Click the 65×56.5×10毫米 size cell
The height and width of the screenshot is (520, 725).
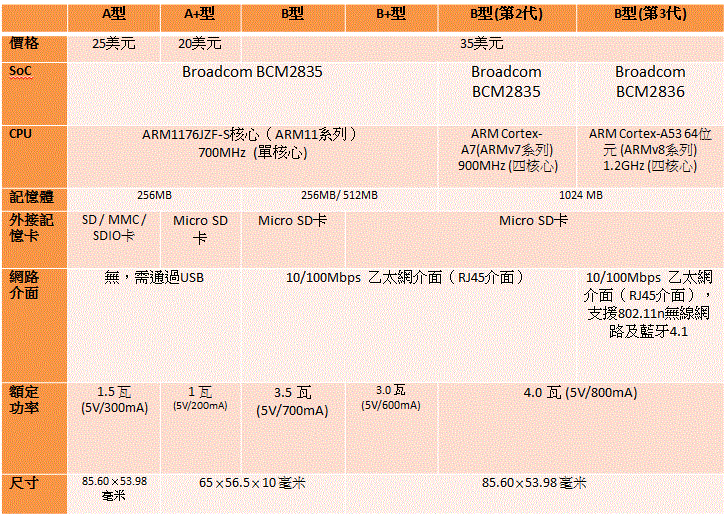(252, 494)
